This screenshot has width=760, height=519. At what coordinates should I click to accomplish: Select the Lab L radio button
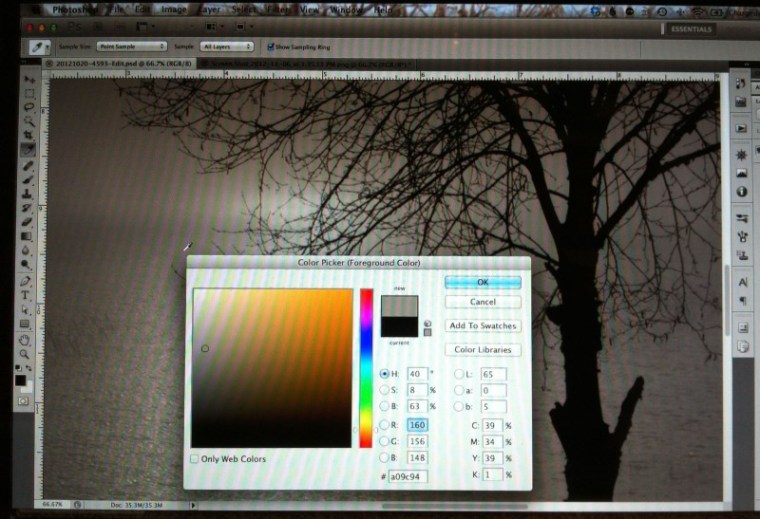coord(459,374)
